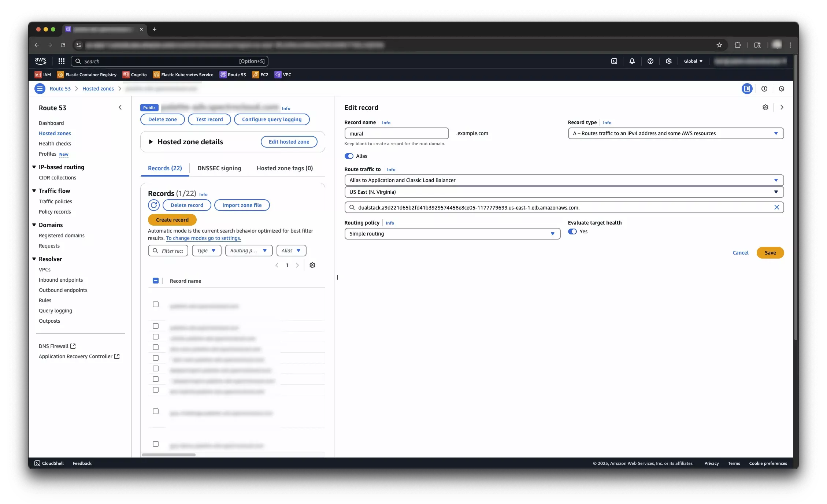Open Route 53 shortcut in favorites bar
Image resolution: width=827 pixels, height=504 pixels.
pos(233,75)
